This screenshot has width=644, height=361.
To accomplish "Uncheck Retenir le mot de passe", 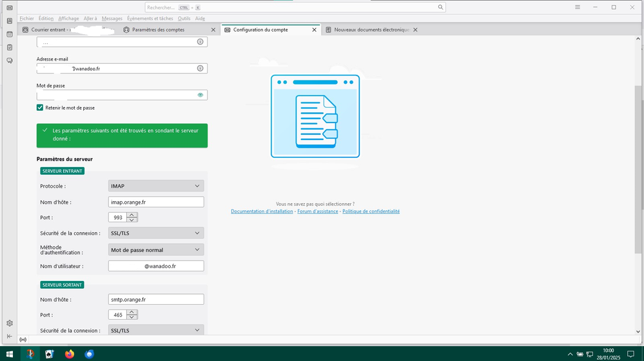I will pyautogui.click(x=40, y=108).
